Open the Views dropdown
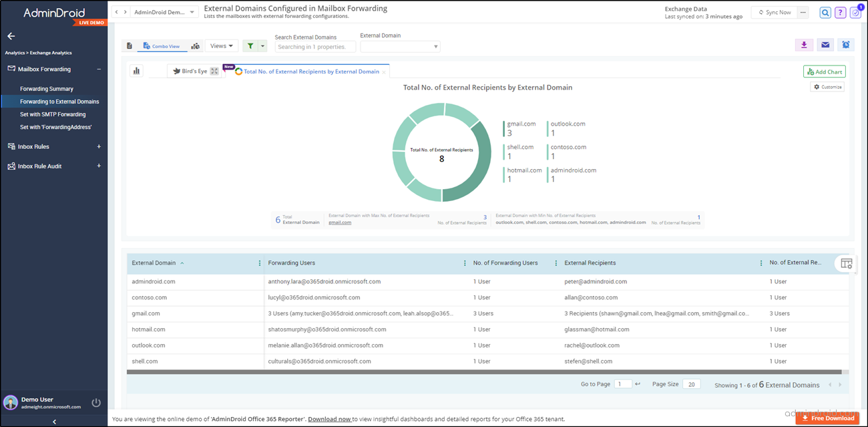Screen dimensions: 868x427 coord(222,46)
